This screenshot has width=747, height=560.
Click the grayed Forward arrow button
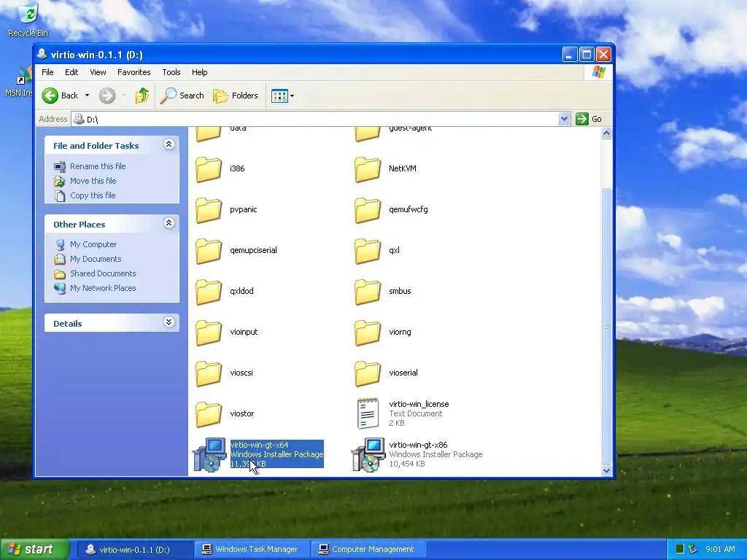[x=107, y=96]
